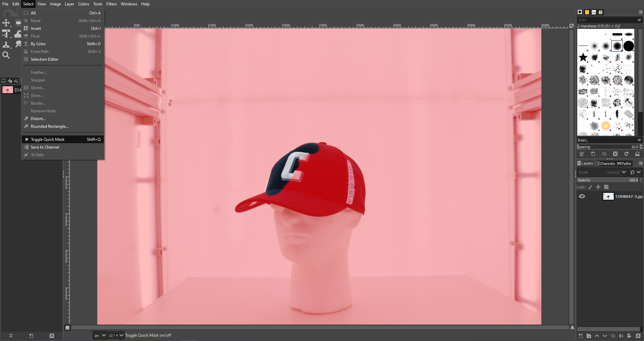Open the Document History dock tab
Image resolution: width=644 pixels, height=341 pixels.
click(601, 12)
